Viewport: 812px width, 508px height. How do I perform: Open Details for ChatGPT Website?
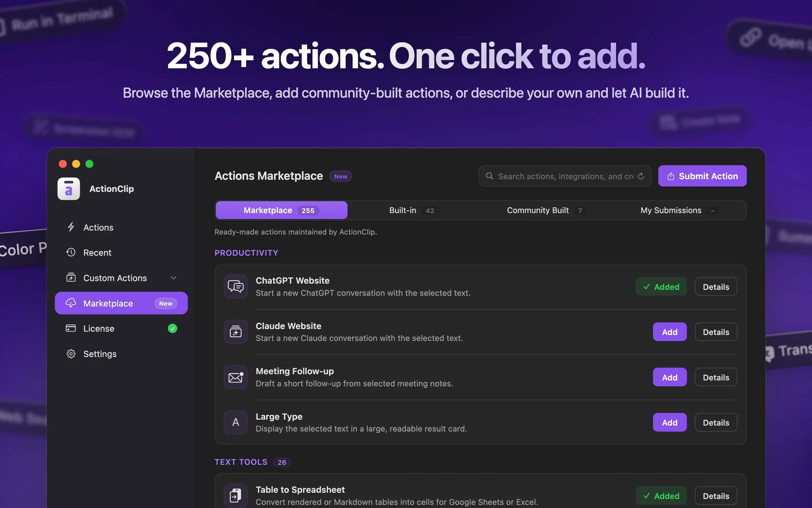(x=716, y=286)
